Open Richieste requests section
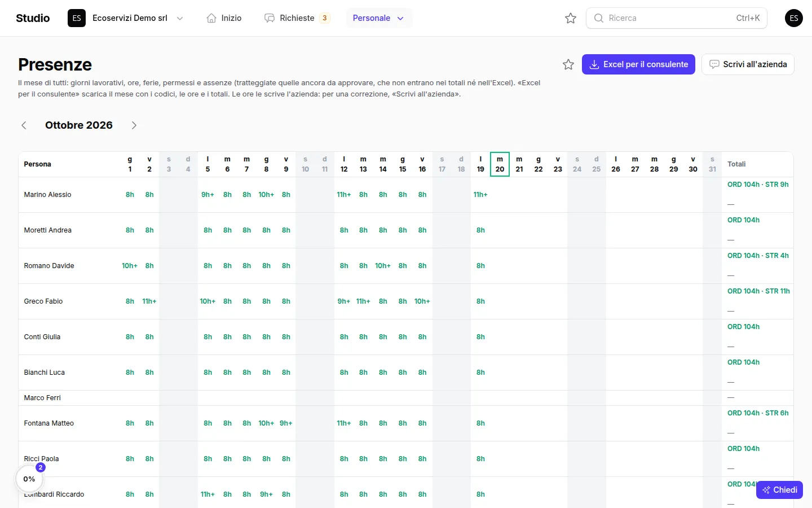812x508 pixels. pos(297,18)
